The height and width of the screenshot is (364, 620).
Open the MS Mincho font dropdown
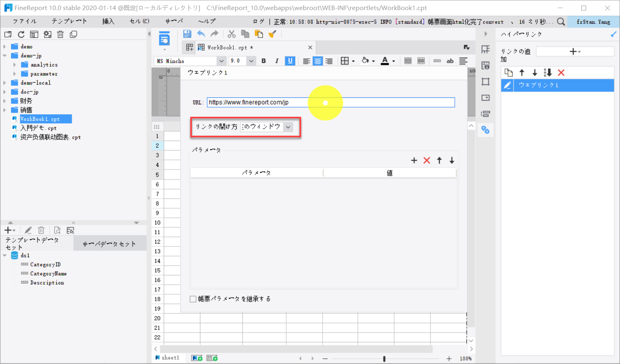click(x=221, y=61)
